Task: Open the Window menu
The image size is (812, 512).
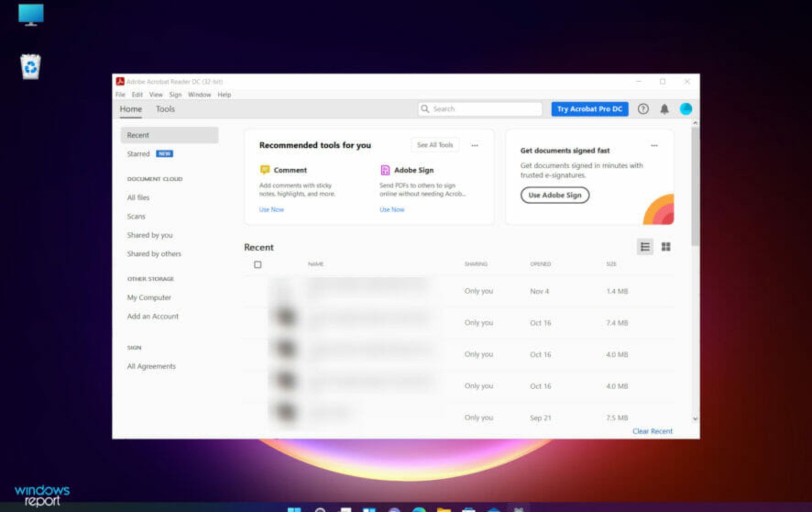Action: click(199, 95)
